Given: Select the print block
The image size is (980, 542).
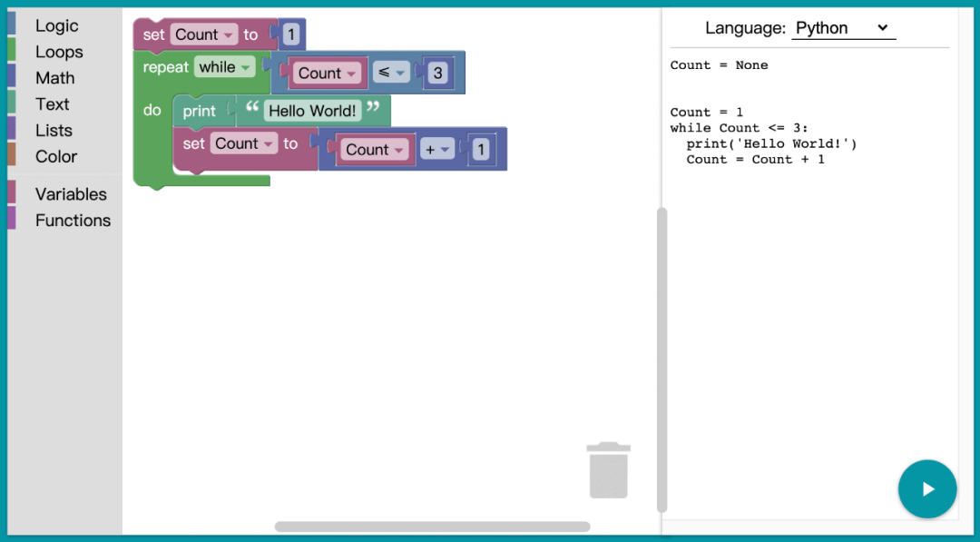Looking at the screenshot, I should (199, 112).
